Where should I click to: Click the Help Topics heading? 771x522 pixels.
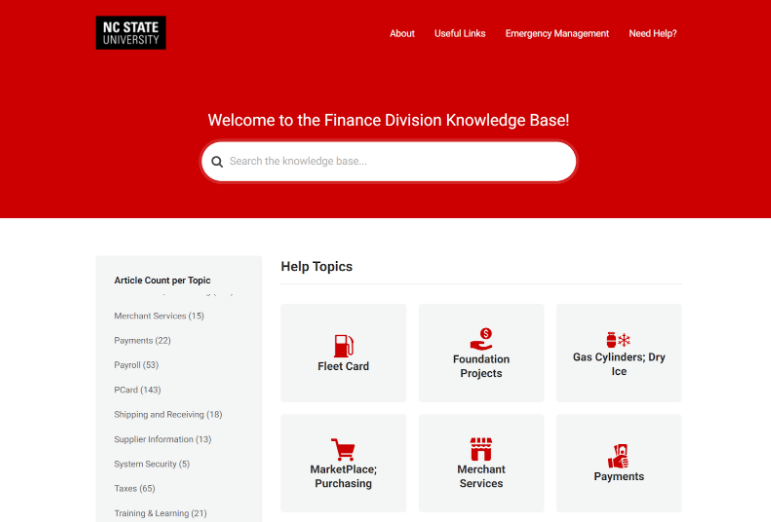point(317,266)
